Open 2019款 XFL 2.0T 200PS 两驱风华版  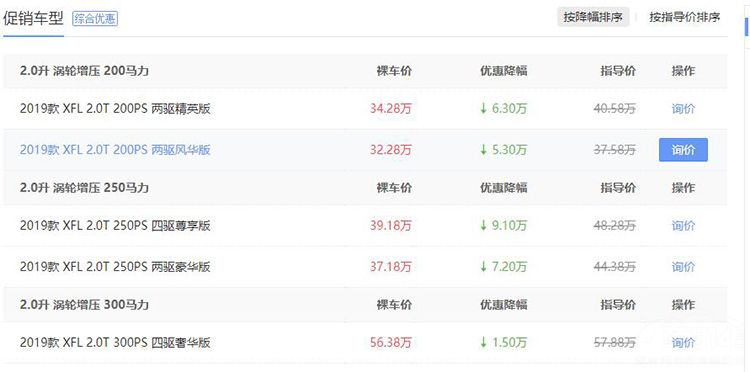(115, 150)
